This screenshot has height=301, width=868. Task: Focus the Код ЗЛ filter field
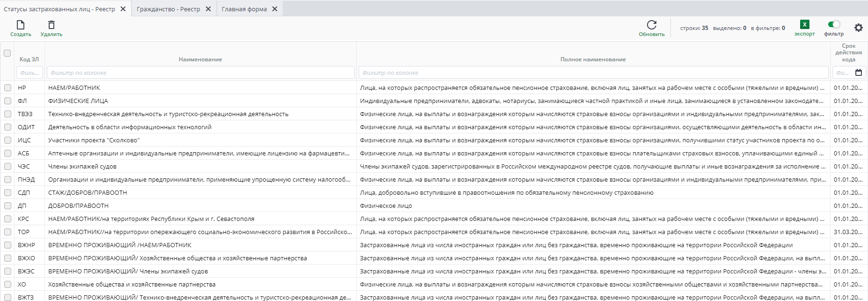[x=29, y=73]
